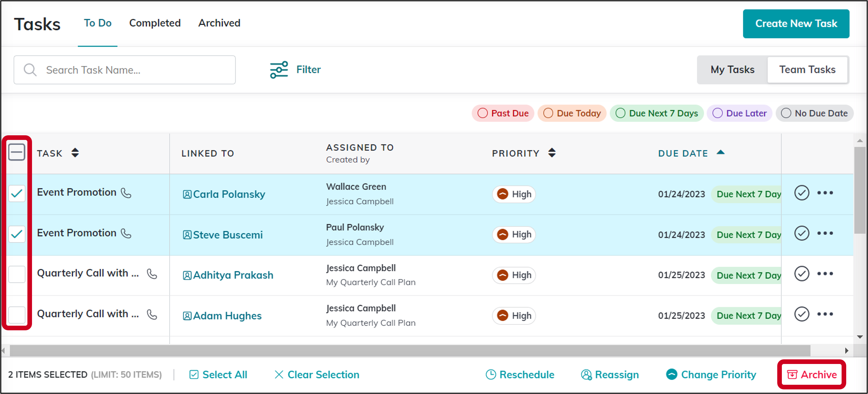
Task: Select the Due Later filter chip
Action: (739, 113)
